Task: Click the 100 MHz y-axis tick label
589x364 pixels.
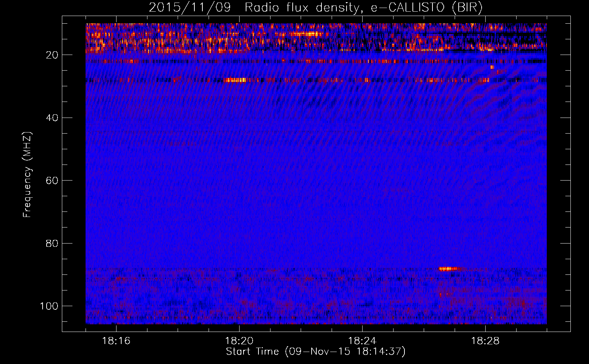Action: click(49, 306)
